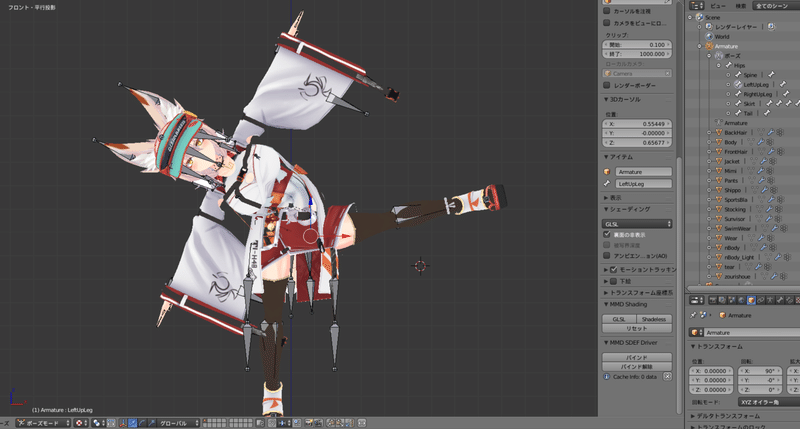
Task: Expand the 表示 panel
Action: click(x=606, y=198)
